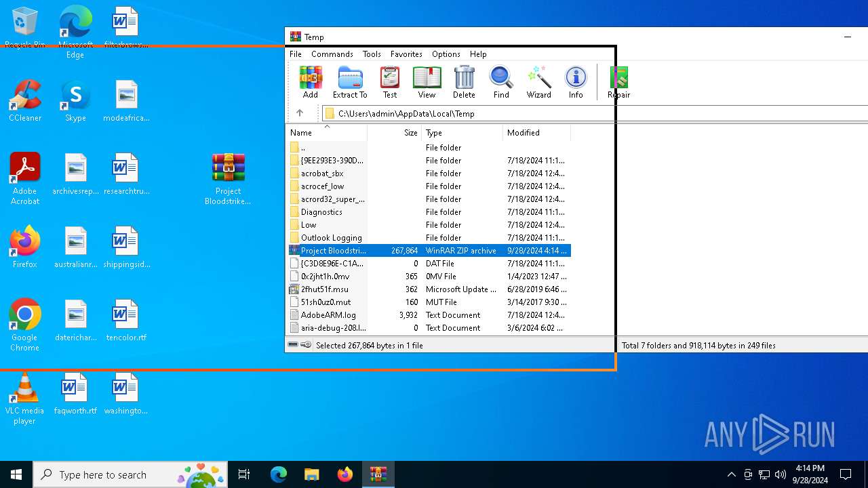868x488 pixels.
Task: Select the {9EE293E3-390D... folder
Action: click(429, 161)
